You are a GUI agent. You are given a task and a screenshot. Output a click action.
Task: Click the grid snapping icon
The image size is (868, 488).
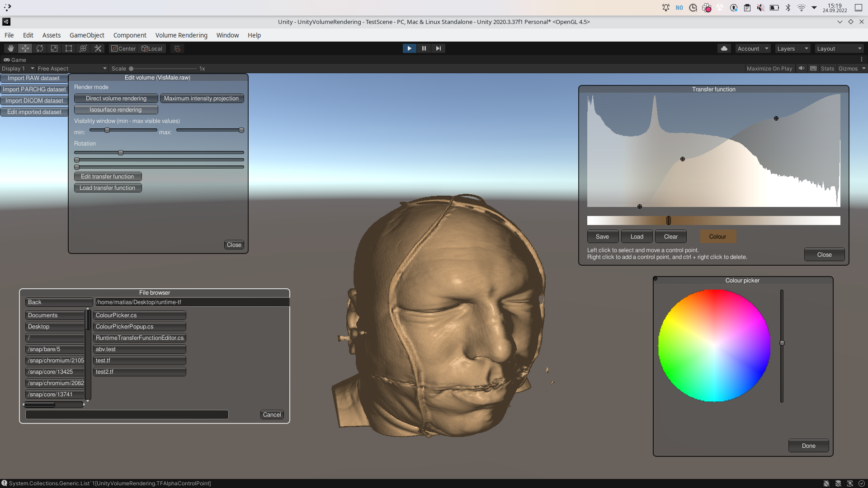(177, 48)
